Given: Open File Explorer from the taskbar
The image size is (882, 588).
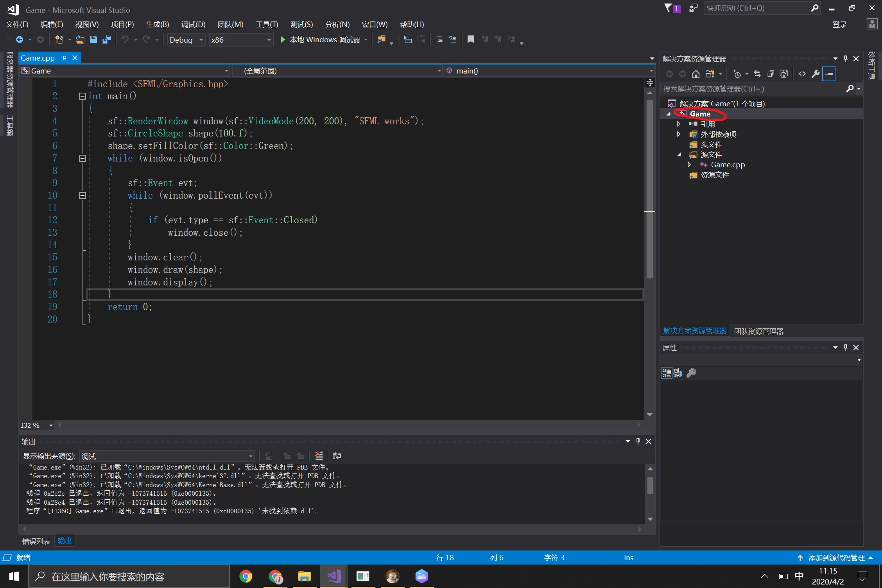Looking at the screenshot, I should click(x=304, y=576).
